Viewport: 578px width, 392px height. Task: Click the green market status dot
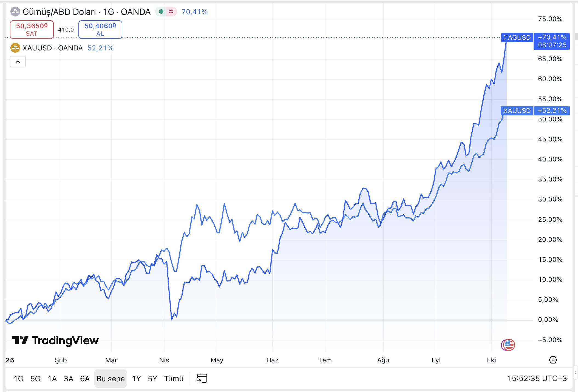tap(161, 12)
